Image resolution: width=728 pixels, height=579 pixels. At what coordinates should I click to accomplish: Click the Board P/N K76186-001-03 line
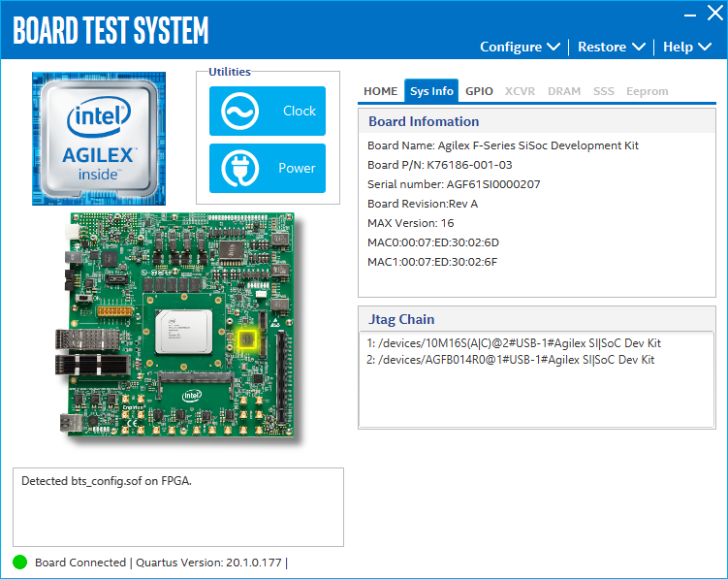point(440,165)
